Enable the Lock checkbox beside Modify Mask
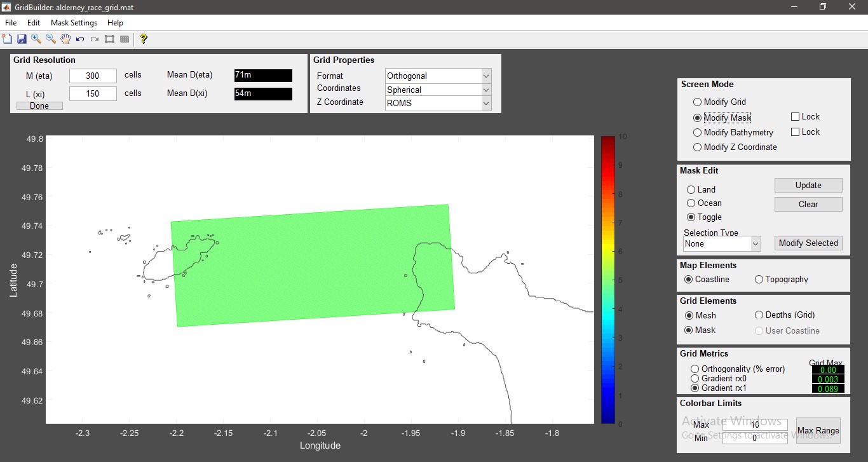Image resolution: width=868 pixels, height=462 pixels. [x=795, y=117]
